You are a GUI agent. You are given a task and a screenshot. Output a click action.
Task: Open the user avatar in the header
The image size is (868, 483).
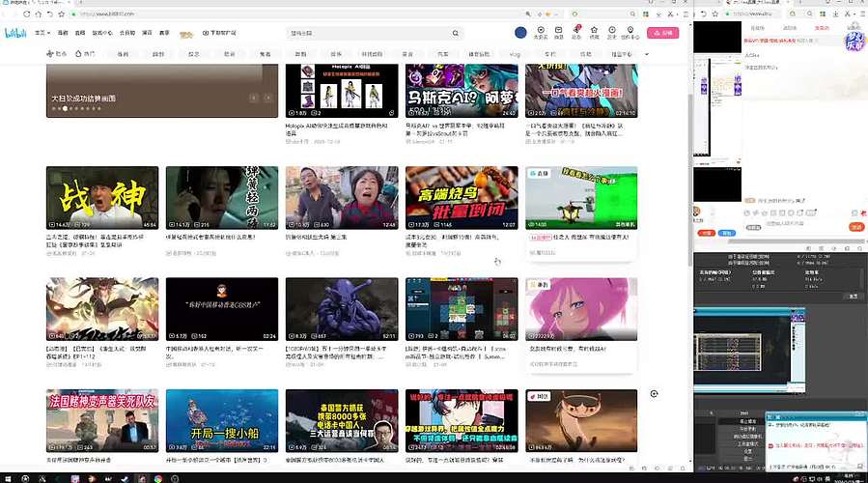[520, 33]
